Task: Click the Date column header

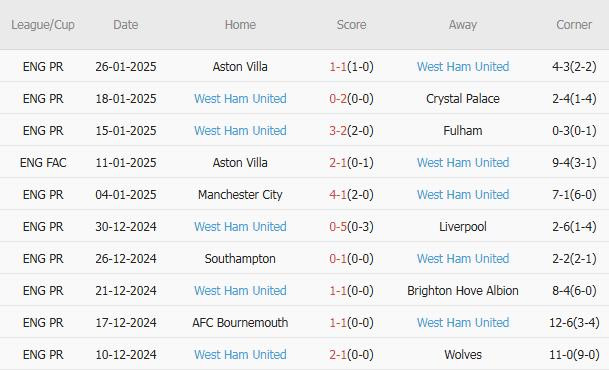Action: (x=125, y=24)
